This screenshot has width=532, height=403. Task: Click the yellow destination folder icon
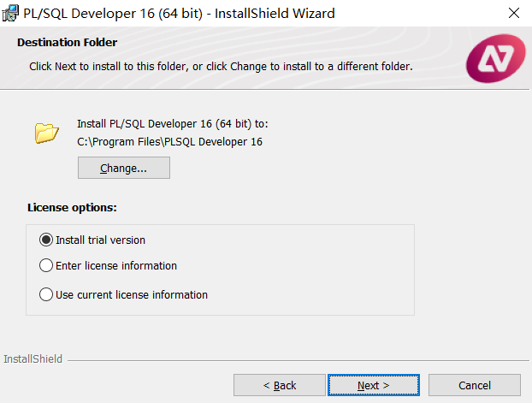click(46, 133)
